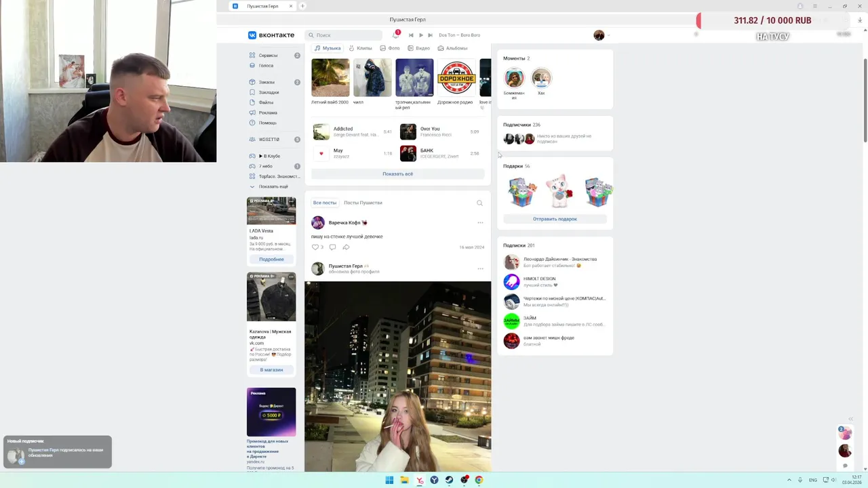Open the updated profile photo post image
868x488 pixels.
(397, 376)
